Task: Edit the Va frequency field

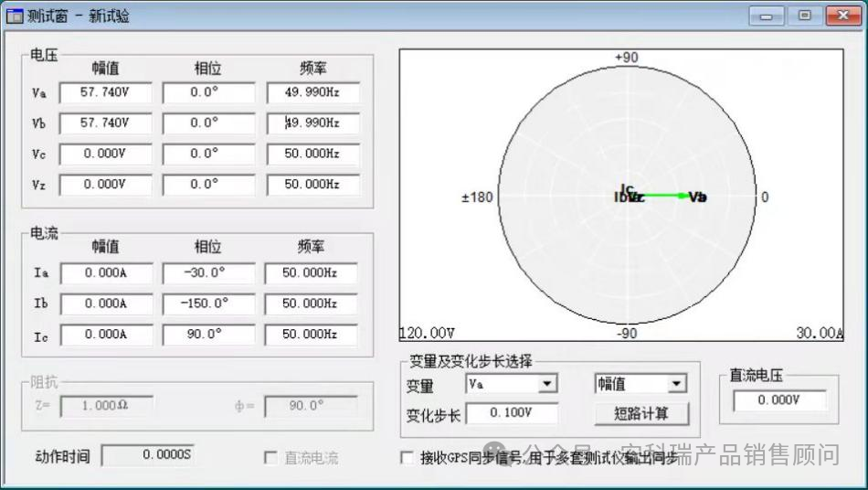Action: click(312, 92)
